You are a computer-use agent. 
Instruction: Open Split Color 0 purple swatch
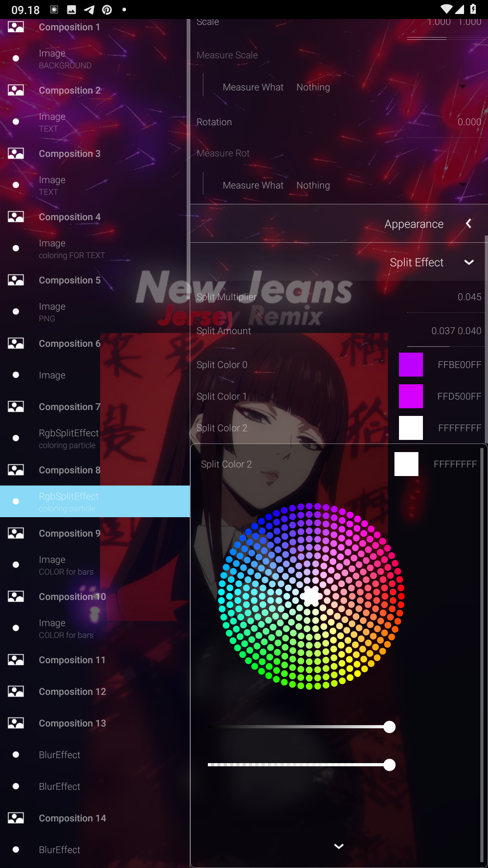411,365
